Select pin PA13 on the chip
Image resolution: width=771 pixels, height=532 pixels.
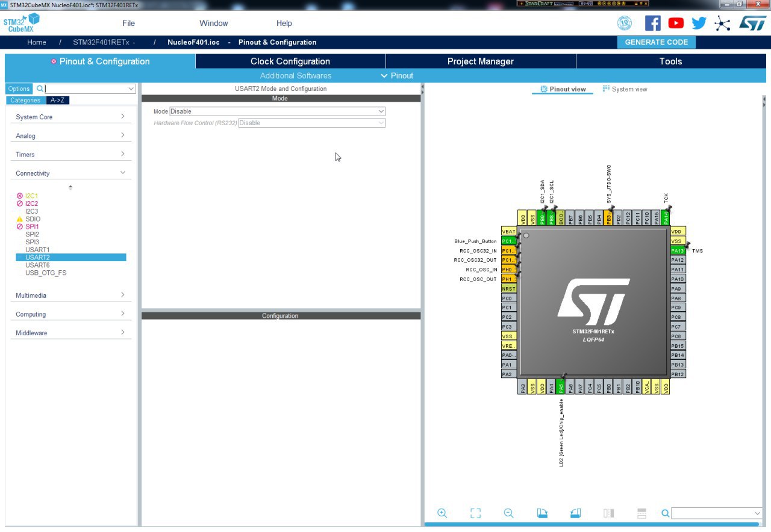pyautogui.click(x=678, y=250)
